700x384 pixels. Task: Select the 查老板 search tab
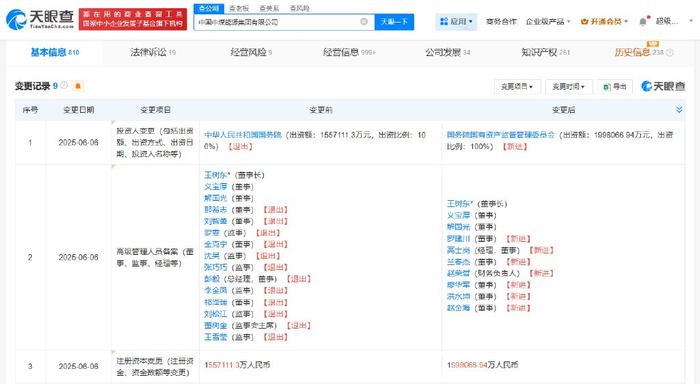[239, 8]
